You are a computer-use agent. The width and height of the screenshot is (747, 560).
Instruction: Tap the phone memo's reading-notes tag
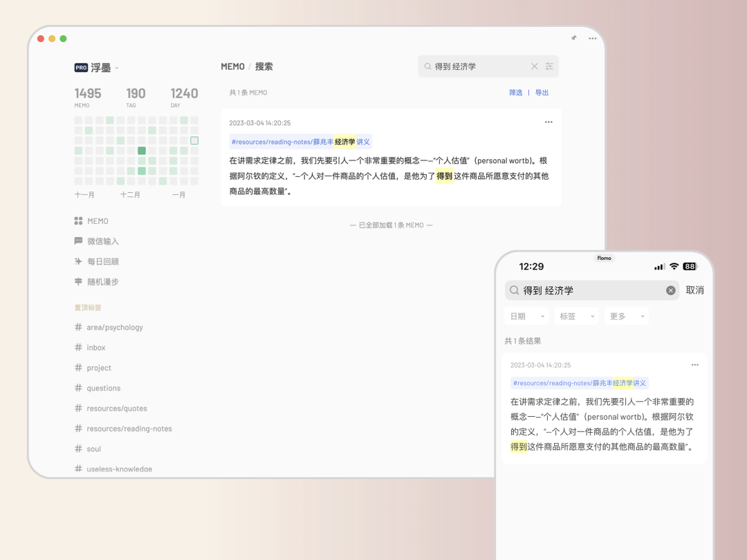point(580,383)
